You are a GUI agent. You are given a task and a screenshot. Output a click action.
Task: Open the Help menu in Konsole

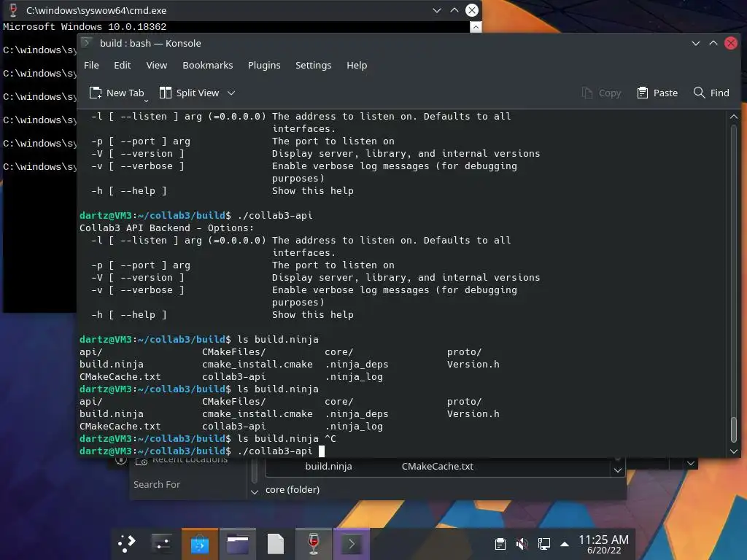[356, 65]
